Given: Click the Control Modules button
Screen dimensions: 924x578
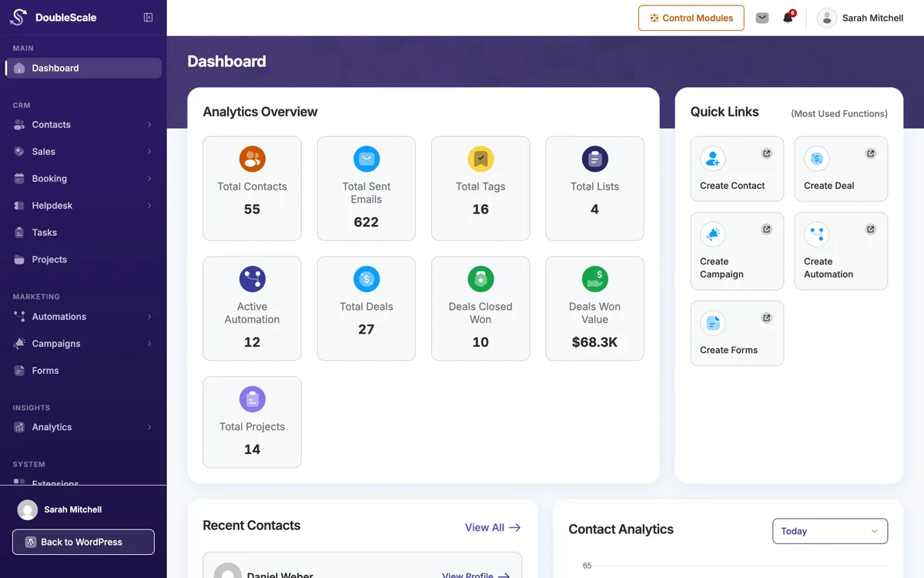Looking at the screenshot, I should (x=691, y=18).
